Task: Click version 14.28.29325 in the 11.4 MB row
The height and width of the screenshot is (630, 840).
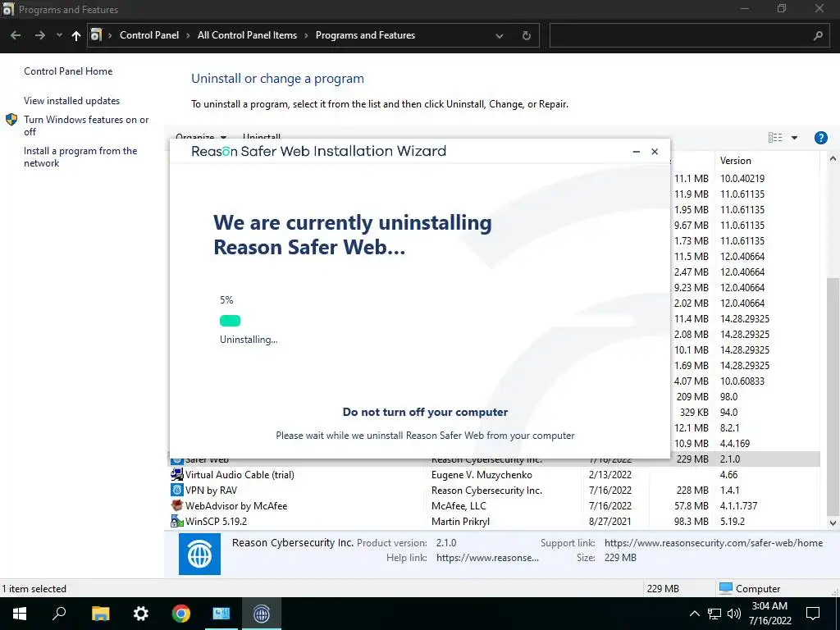Action: 745,319
